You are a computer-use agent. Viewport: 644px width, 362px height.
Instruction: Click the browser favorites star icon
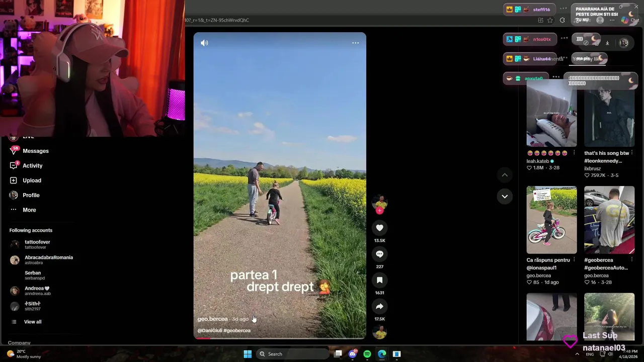(550, 20)
